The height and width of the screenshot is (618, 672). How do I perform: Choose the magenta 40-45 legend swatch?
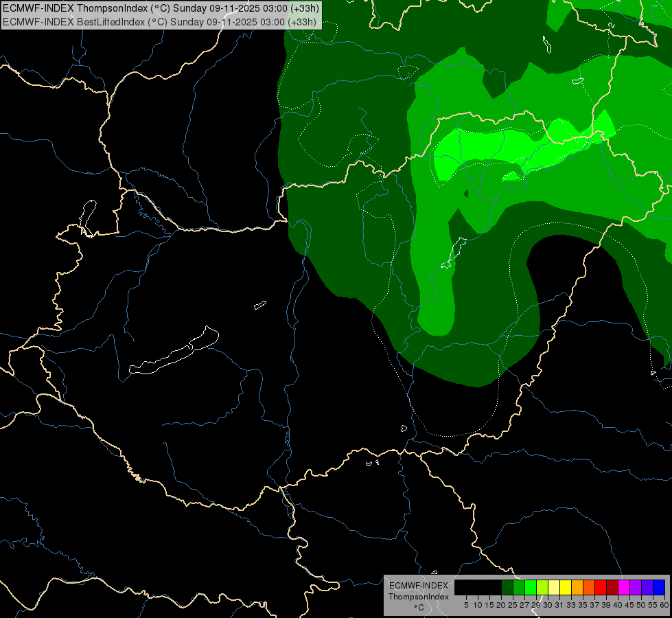[623, 587]
